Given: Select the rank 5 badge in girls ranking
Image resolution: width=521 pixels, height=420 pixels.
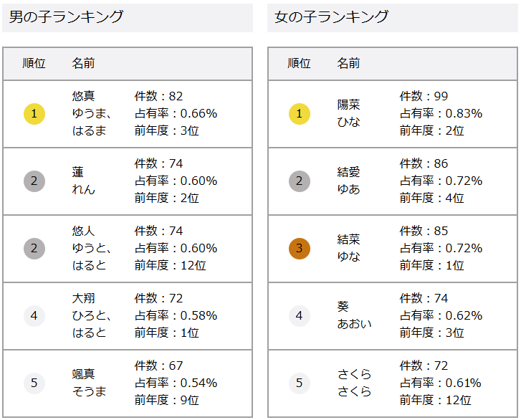Looking at the screenshot, I should (300, 383).
